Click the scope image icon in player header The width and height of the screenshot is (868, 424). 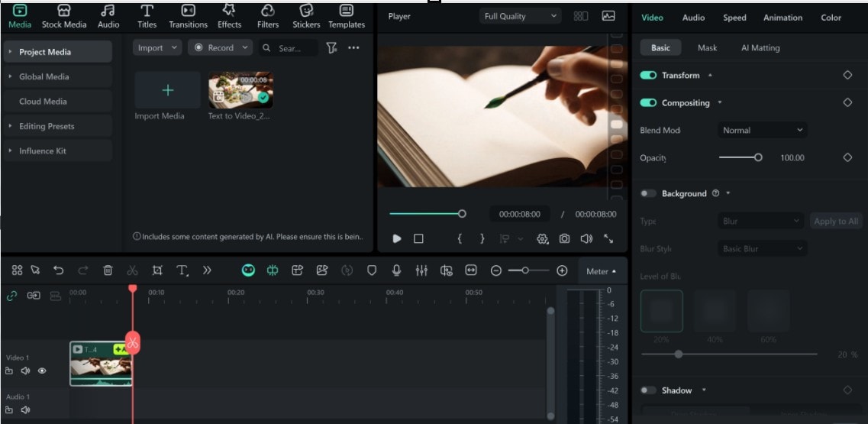coord(608,16)
